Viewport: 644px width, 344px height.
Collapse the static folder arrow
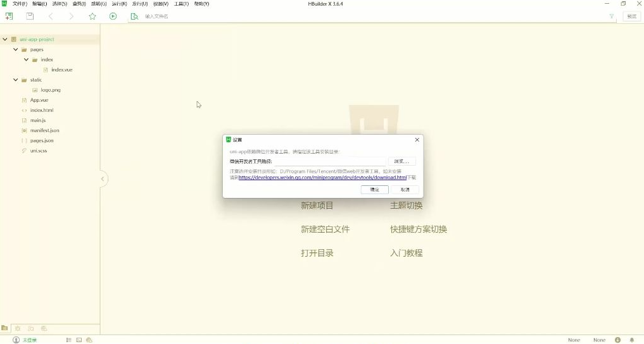pyautogui.click(x=16, y=80)
